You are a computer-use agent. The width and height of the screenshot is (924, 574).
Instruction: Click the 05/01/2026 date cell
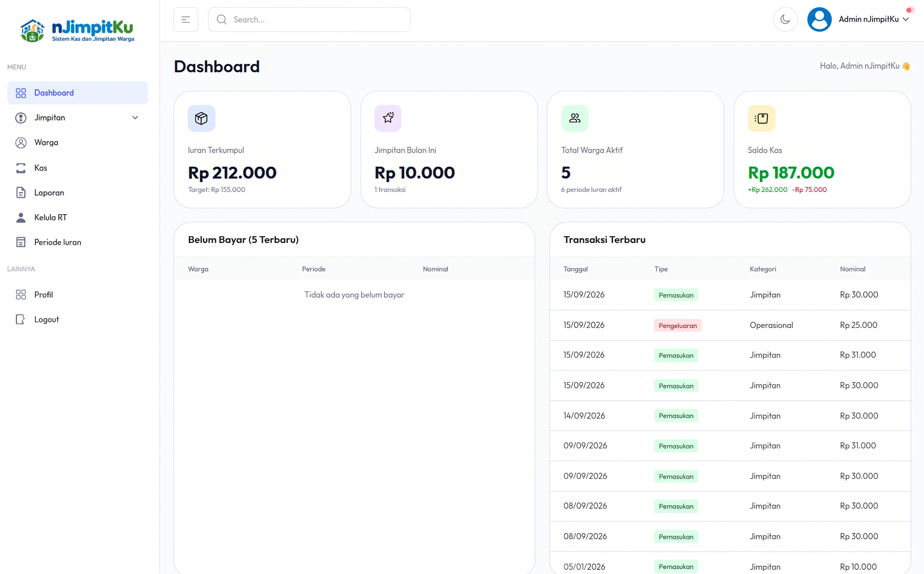(584, 567)
